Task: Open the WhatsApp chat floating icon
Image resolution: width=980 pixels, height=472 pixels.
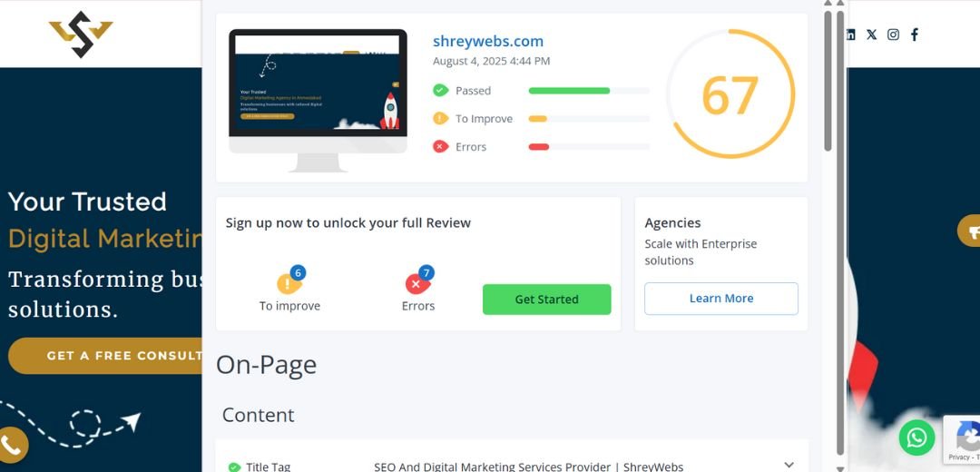Action: pyautogui.click(x=916, y=438)
